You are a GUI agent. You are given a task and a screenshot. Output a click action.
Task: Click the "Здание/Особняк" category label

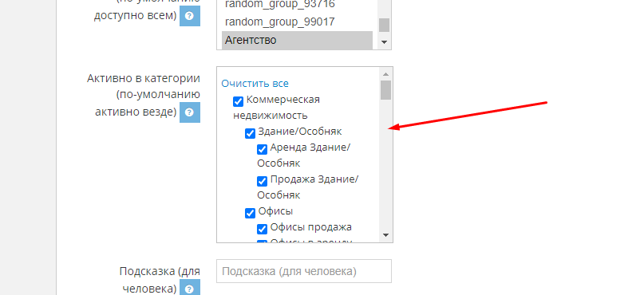(300, 132)
